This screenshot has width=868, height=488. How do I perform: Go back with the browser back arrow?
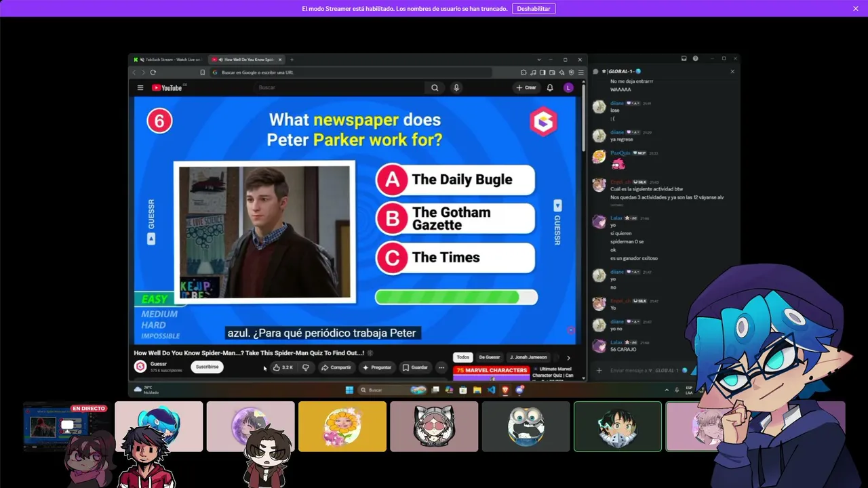click(x=134, y=73)
